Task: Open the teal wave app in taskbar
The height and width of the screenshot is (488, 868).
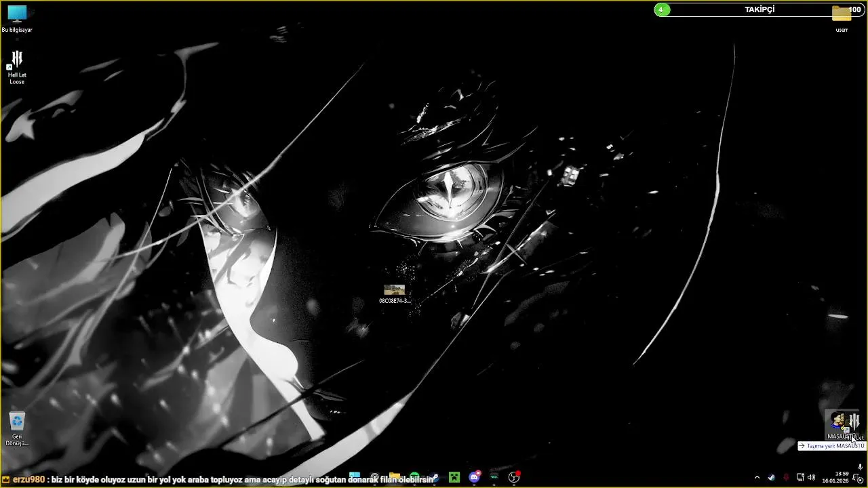Action: pyautogui.click(x=494, y=477)
